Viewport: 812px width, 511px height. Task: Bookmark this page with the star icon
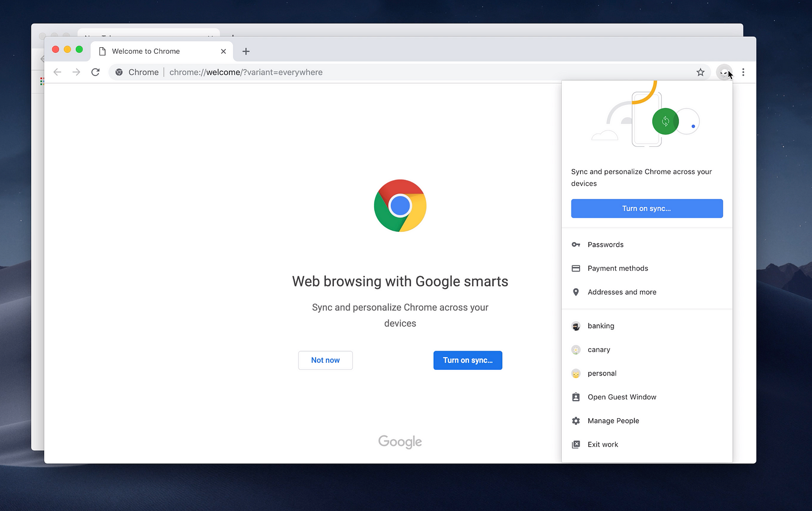[x=700, y=72]
